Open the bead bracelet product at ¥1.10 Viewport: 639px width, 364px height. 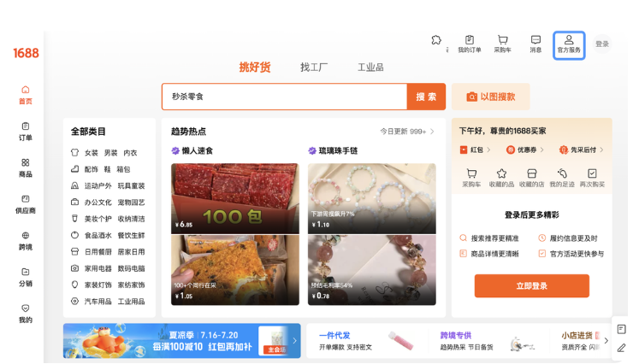point(371,199)
